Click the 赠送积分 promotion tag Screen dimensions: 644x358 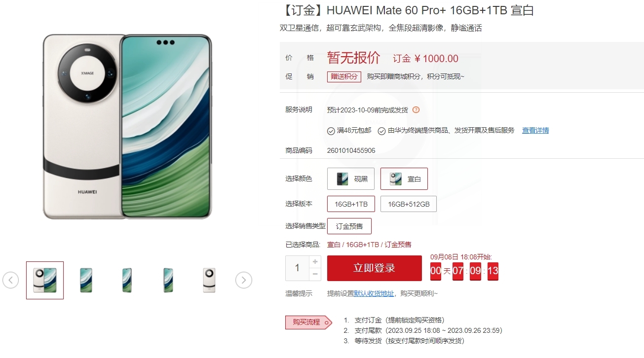[344, 76]
